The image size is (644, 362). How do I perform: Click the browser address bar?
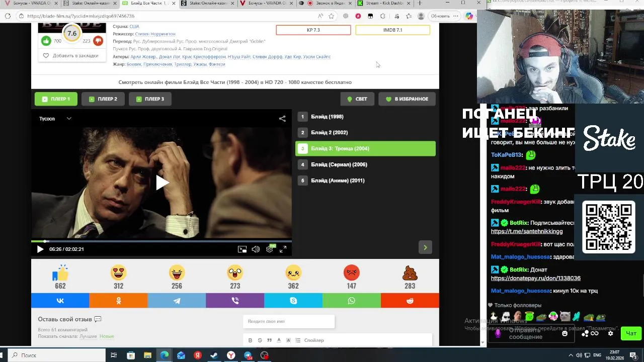(166, 16)
